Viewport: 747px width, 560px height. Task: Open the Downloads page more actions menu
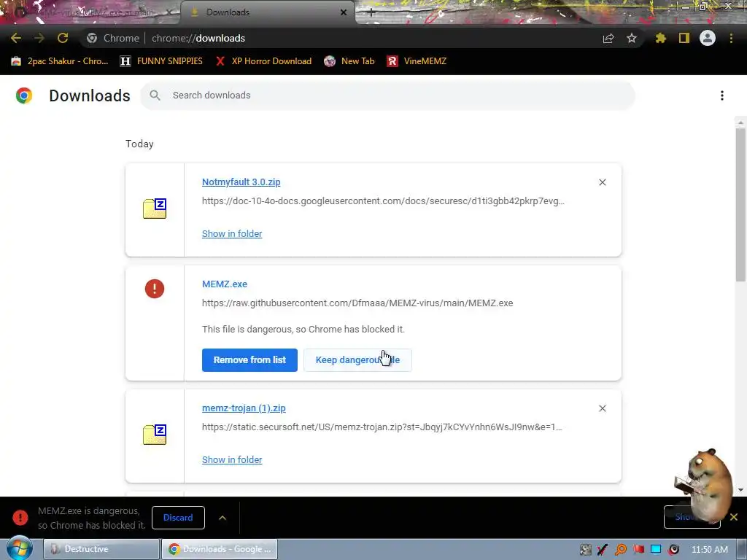pos(722,96)
